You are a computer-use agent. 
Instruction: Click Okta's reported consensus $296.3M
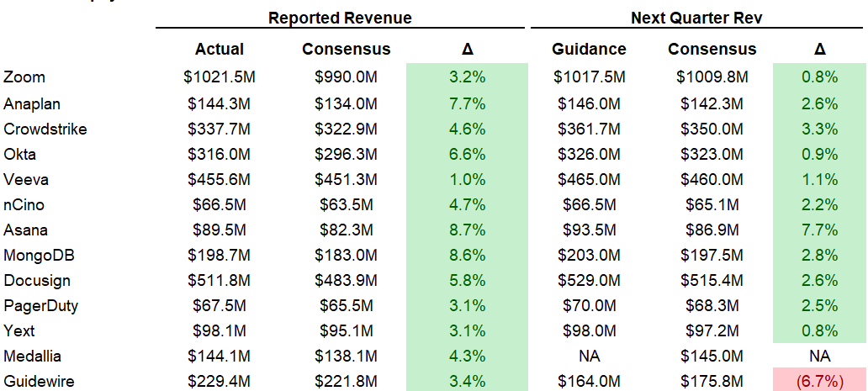pyautogui.click(x=347, y=154)
